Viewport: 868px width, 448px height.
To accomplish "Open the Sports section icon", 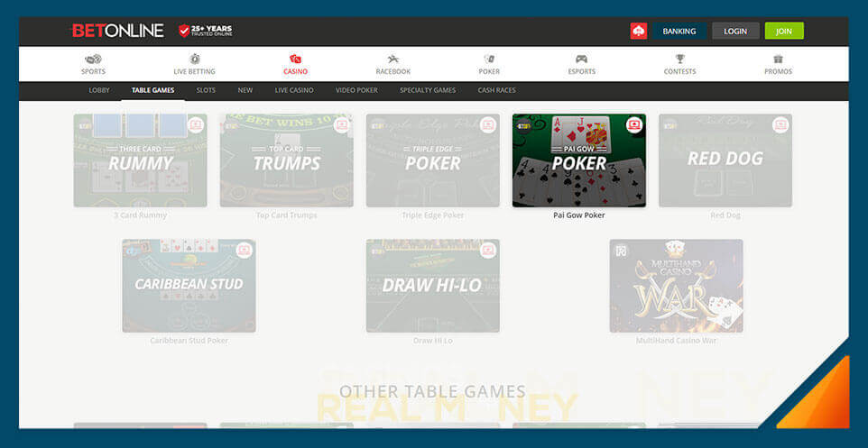I will click(93, 59).
